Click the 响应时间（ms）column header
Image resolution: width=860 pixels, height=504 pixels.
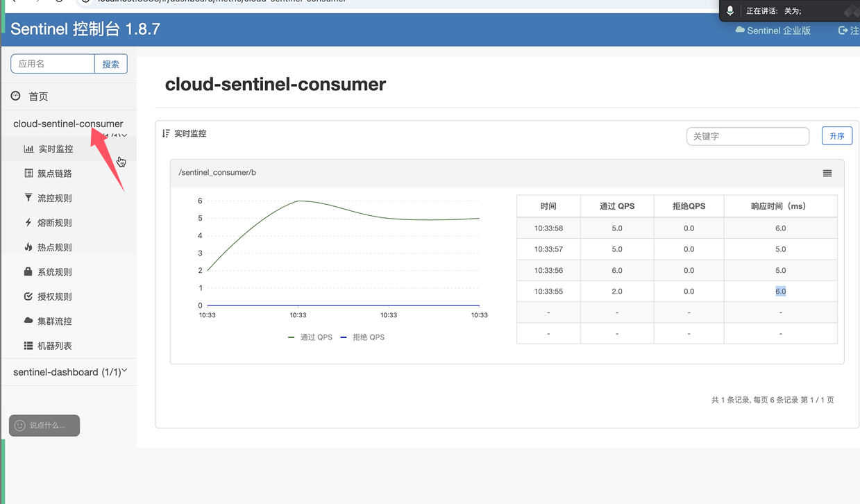point(781,206)
